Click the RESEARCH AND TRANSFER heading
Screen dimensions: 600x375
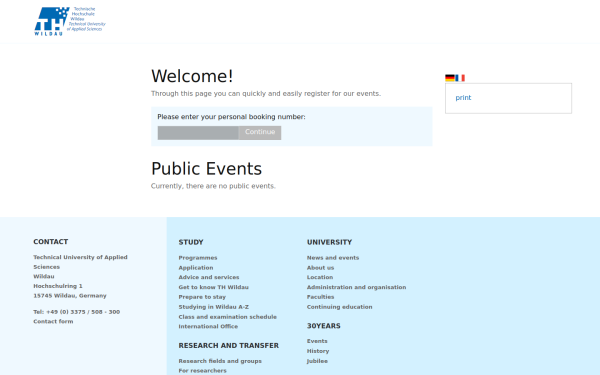click(x=229, y=346)
